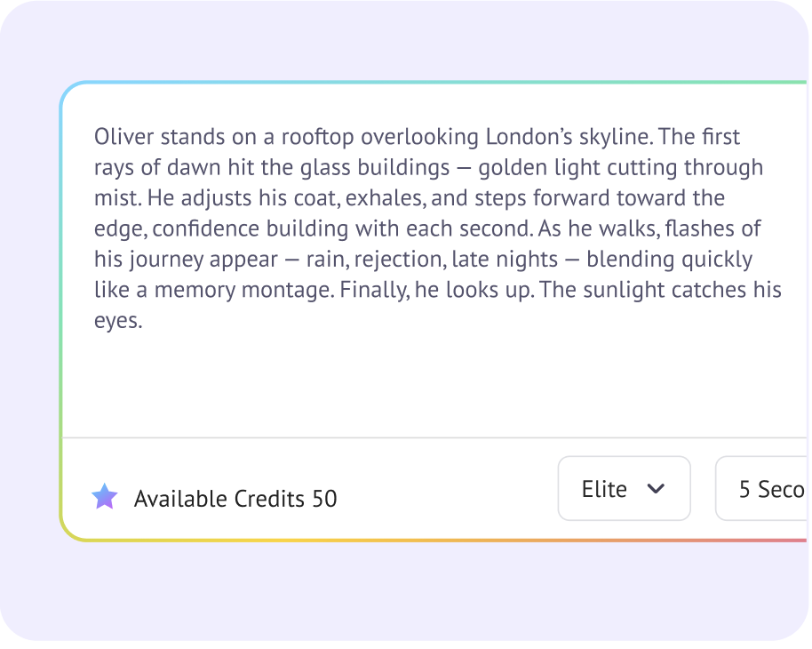The width and height of the screenshot is (812, 649).
Task: Open the Elite quality dropdown
Action: click(x=624, y=488)
